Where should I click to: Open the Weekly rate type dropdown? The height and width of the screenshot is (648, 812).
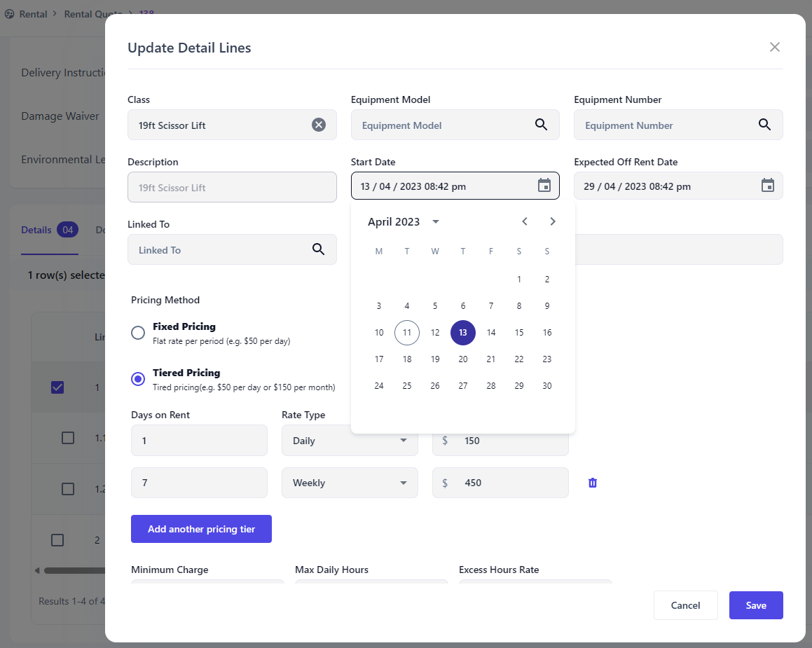(x=350, y=483)
